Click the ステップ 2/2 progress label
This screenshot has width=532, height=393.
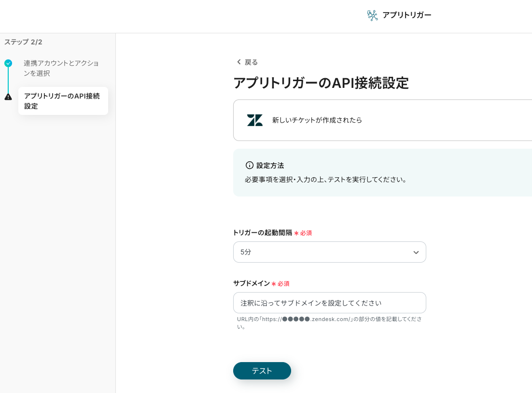click(23, 42)
